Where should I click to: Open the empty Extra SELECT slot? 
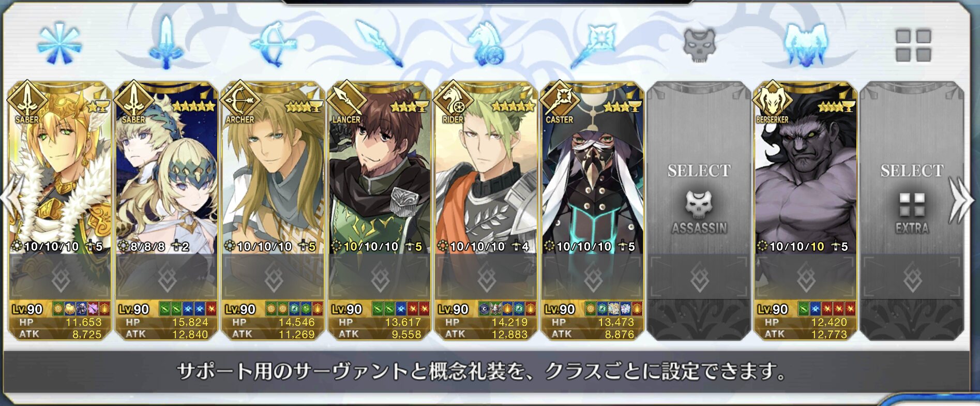click(x=912, y=211)
